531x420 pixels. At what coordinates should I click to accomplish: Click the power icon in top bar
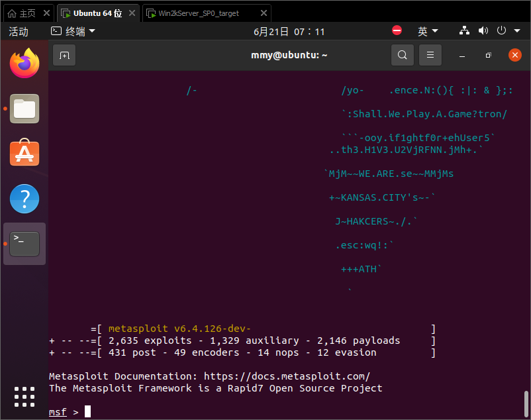pyautogui.click(x=502, y=30)
